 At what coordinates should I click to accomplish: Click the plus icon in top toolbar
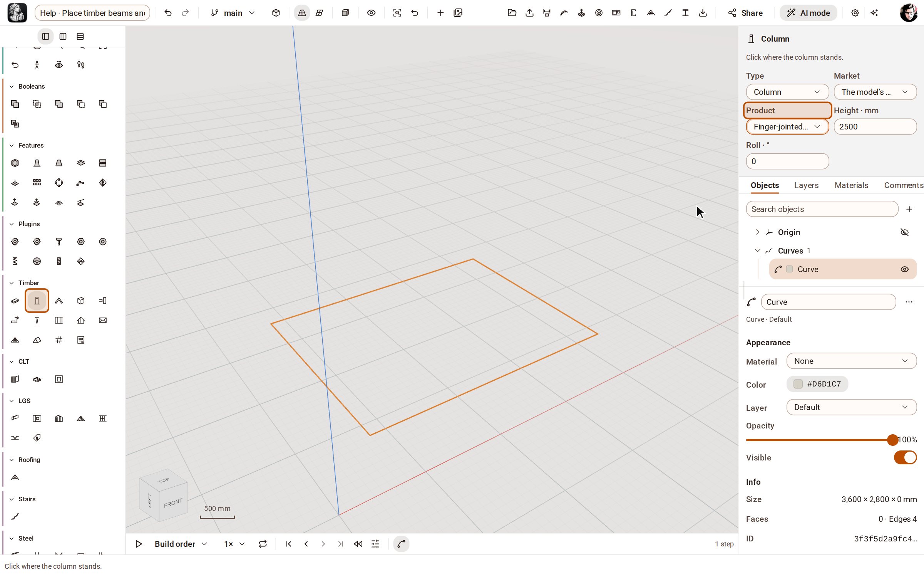point(440,13)
